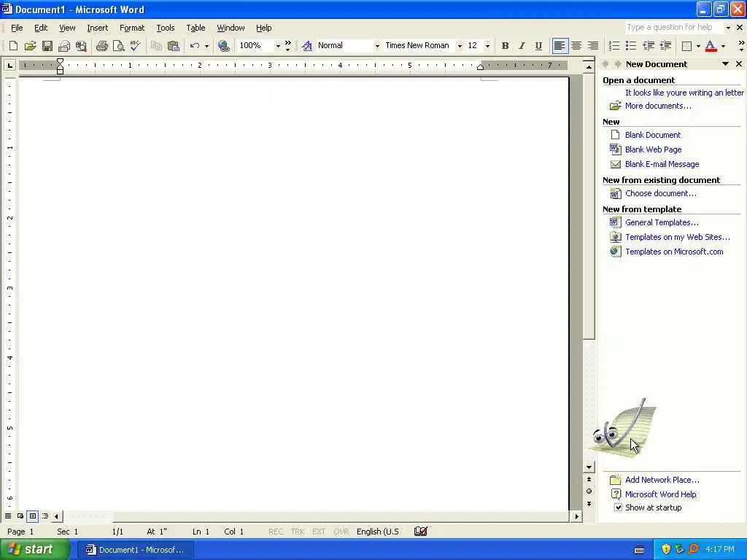Viewport: 747px width, 560px height.
Task: Click the E-mail toolbar icon
Action: (64, 46)
